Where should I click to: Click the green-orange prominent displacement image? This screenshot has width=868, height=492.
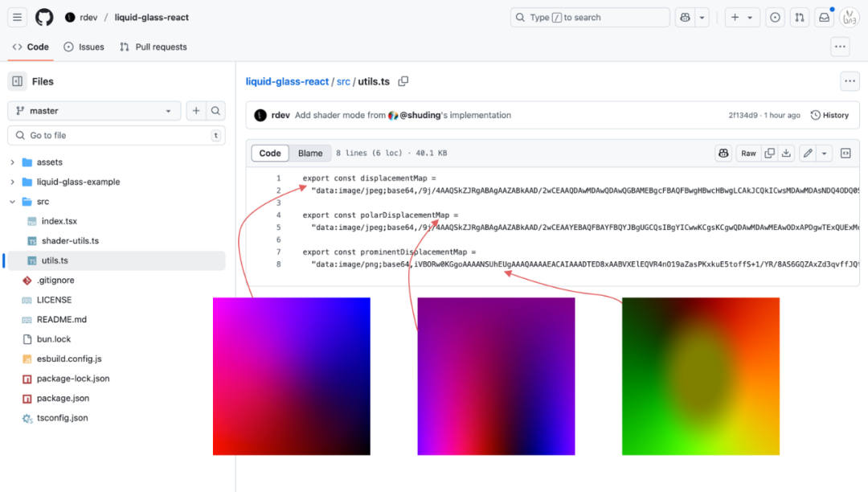coord(701,376)
